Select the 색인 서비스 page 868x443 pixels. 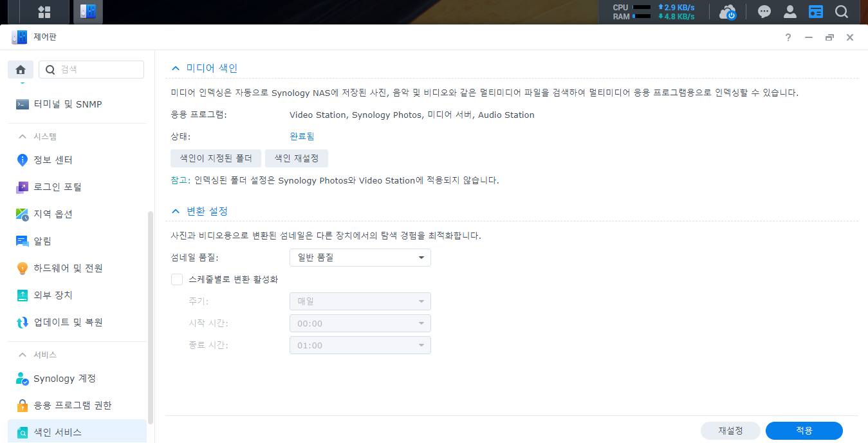pos(77,431)
